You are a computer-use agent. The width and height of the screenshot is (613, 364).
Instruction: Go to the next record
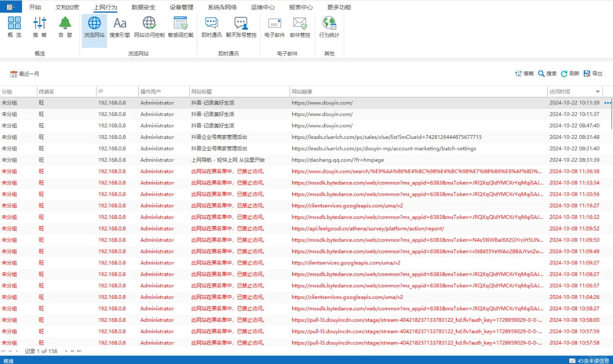coord(66,351)
